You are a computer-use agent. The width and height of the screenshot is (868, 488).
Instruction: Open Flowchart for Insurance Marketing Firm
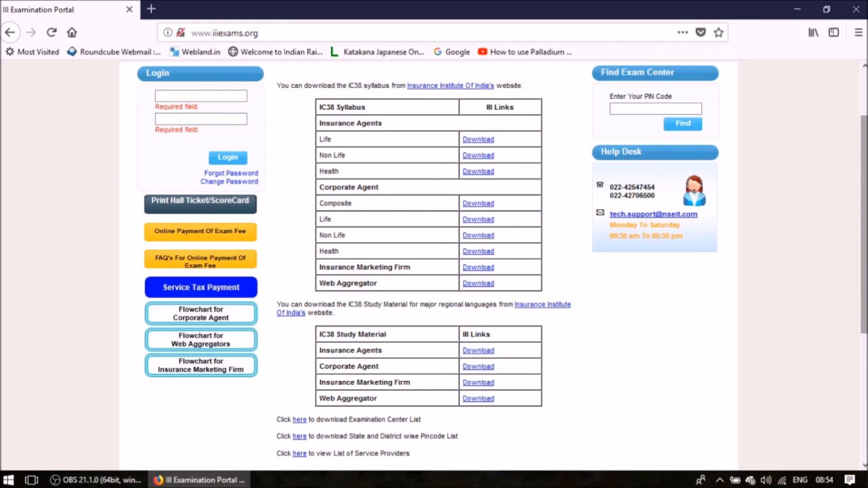click(201, 365)
